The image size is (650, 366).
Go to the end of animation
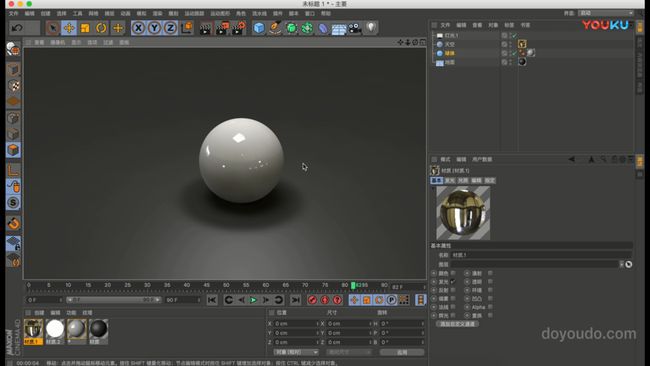point(295,300)
